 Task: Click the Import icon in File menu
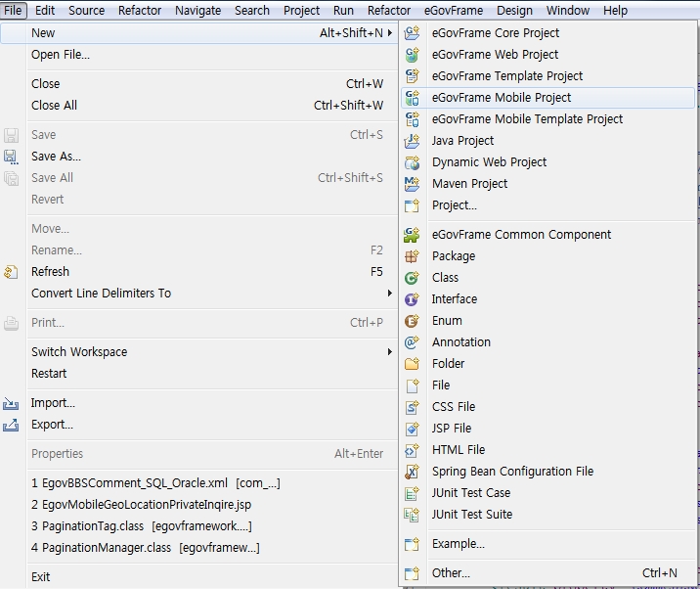pos(11,403)
